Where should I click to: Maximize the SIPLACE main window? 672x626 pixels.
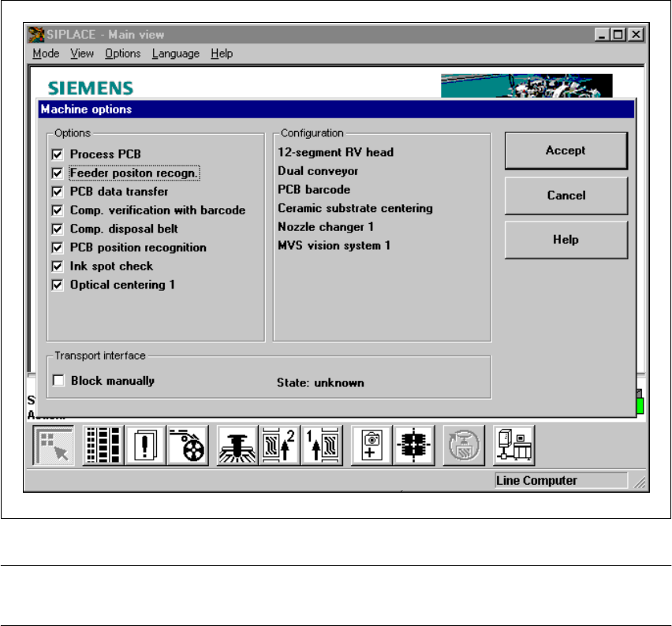[618, 34]
